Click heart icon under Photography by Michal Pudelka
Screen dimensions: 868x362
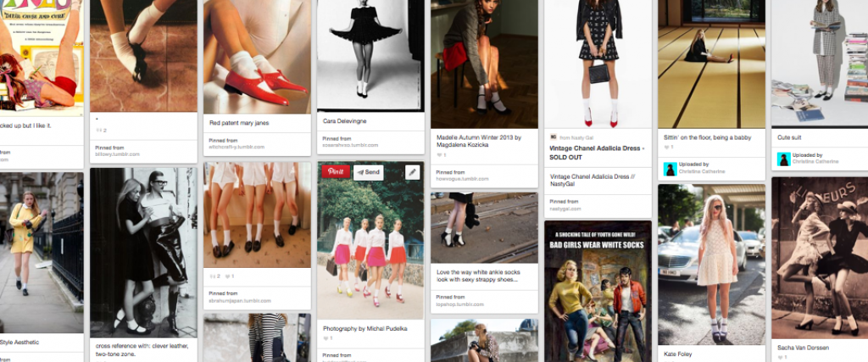(x=326, y=338)
